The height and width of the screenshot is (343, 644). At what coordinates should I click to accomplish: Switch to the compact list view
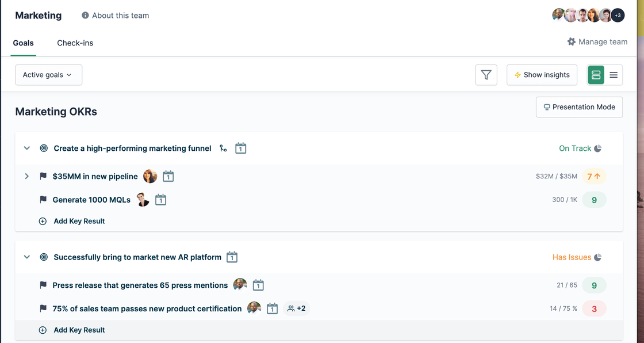pyautogui.click(x=614, y=75)
